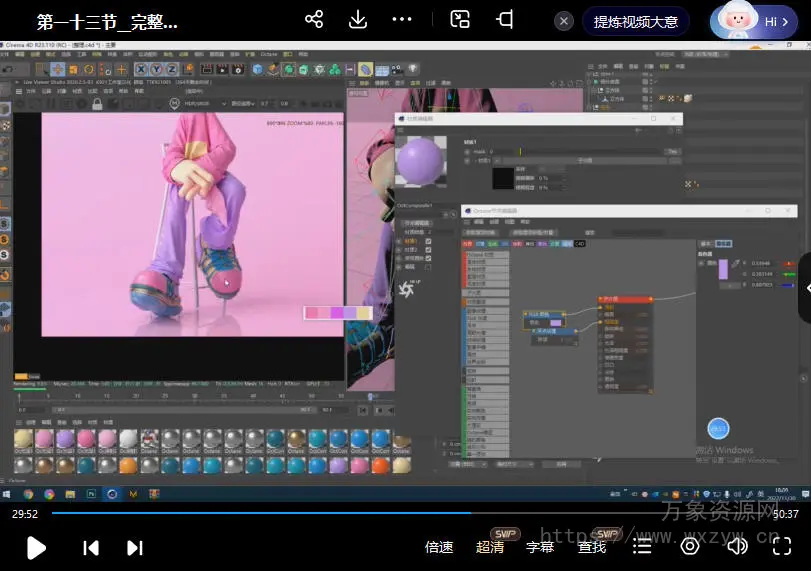Toggle subtitles with 字幕 button

[540, 547]
